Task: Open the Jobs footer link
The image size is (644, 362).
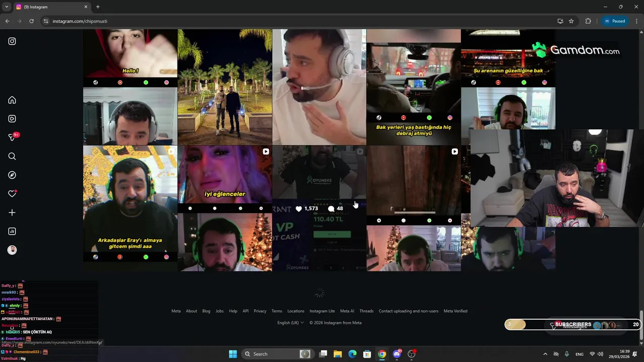Action: pyautogui.click(x=219, y=311)
